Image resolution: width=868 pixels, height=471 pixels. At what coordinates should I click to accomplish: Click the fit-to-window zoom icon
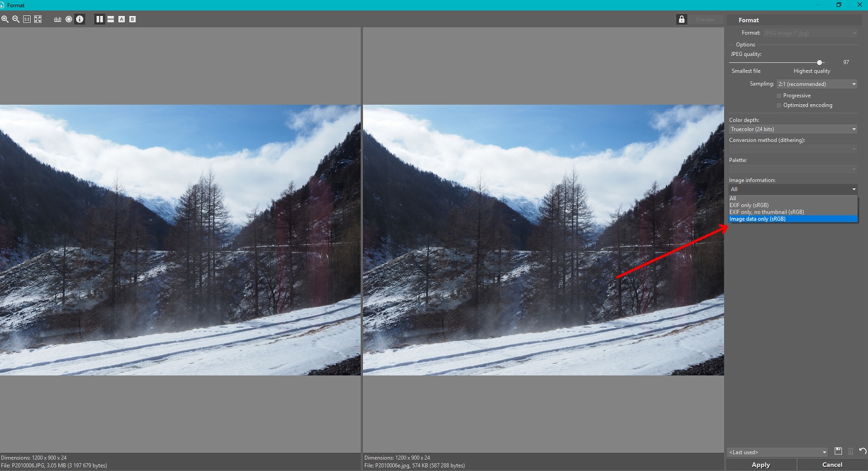(38, 19)
